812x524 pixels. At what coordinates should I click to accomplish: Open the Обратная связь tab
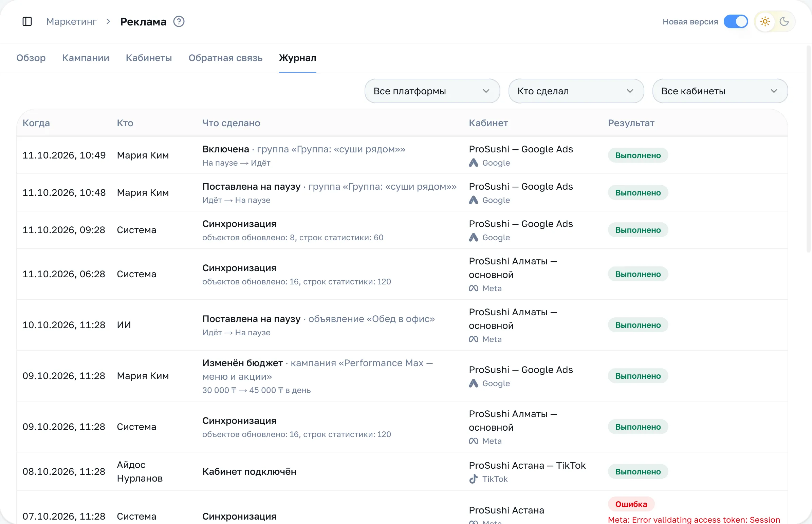(225, 58)
